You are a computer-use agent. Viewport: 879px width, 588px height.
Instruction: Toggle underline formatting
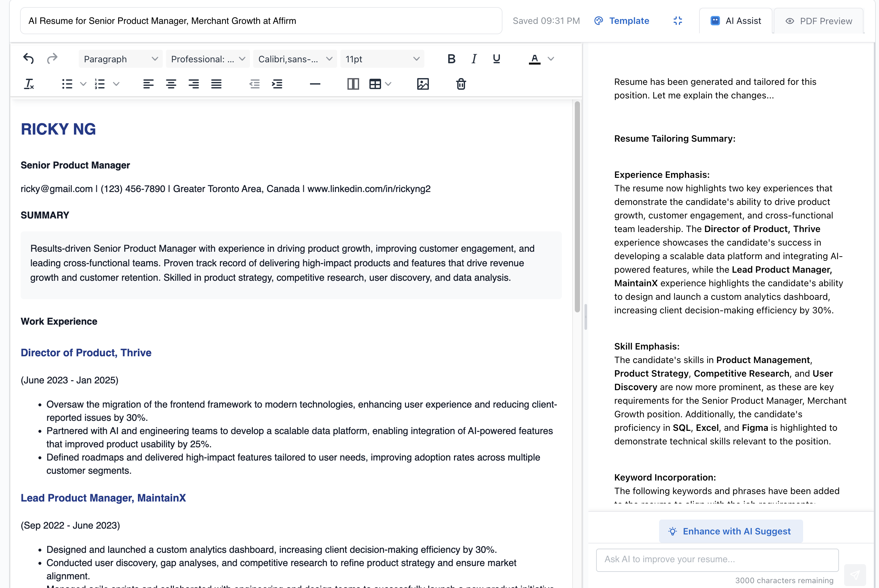pos(496,58)
